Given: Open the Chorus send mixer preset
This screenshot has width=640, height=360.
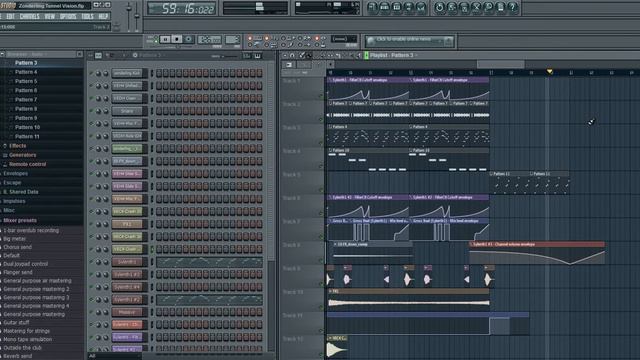Looking at the screenshot, I should coord(18,247).
